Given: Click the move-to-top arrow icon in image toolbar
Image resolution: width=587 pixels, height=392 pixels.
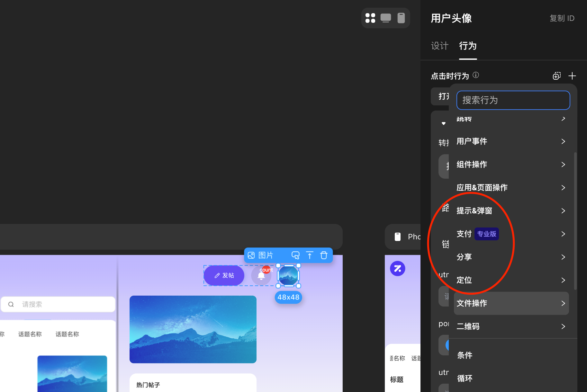Looking at the screenshot, I should tap(310, 255).
